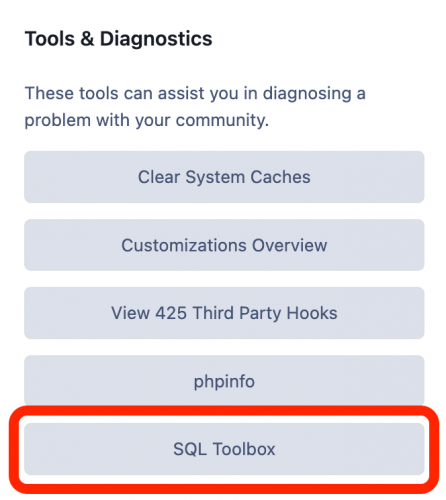446x500 pixels.
Task: Click the Clear System Caches button
Action: point(224,177)
